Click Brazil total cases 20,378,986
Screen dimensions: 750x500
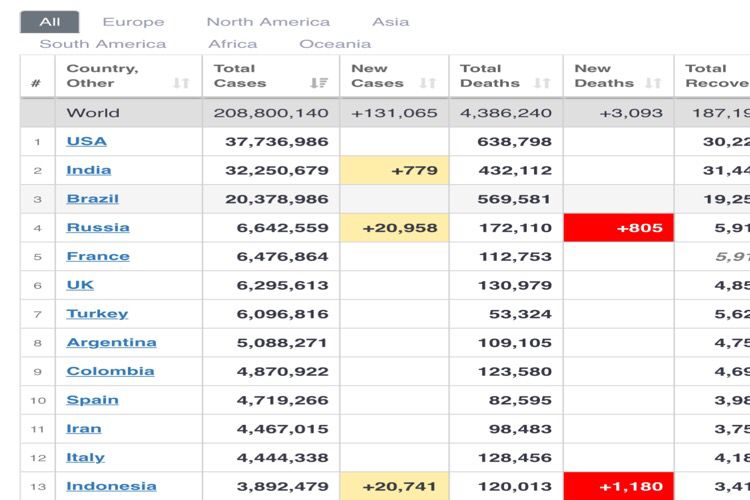[277, 199]
